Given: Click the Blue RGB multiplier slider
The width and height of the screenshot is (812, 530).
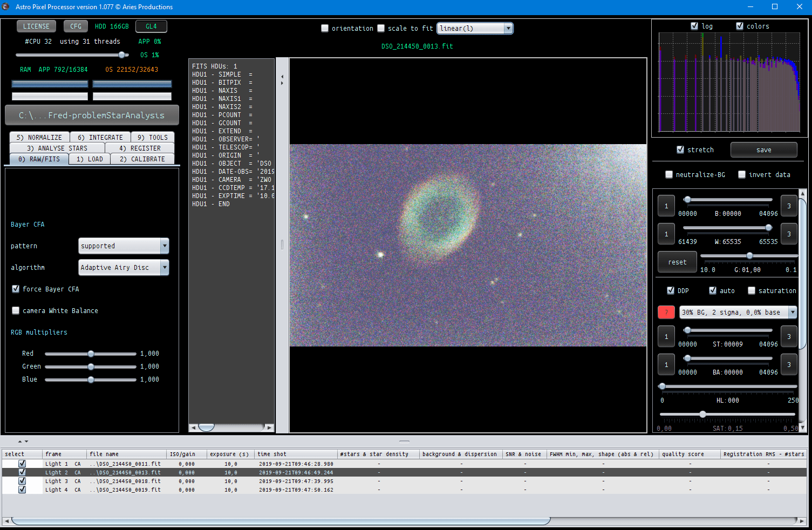Looking at the screenshot, I should pyautogui.click(x=91, y=379).
